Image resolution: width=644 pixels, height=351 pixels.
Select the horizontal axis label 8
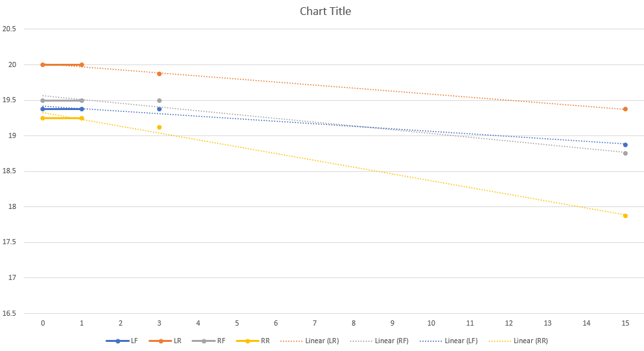(353, 323)
